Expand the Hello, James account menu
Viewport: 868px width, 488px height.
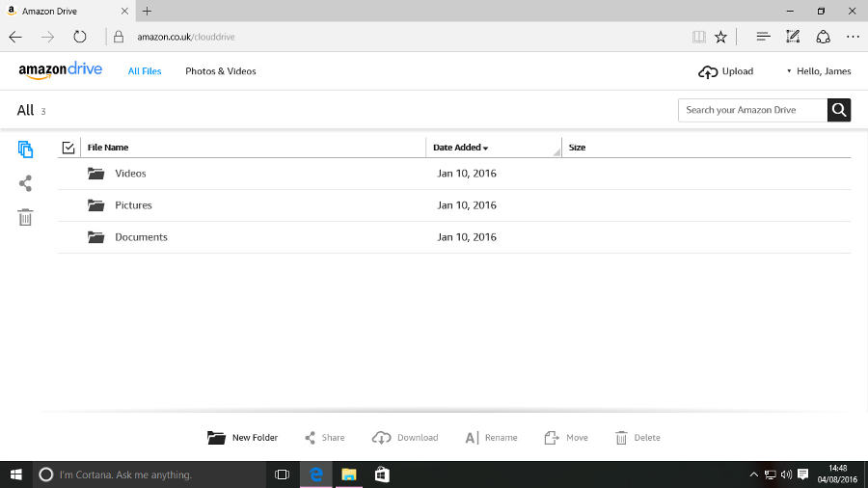tap(819, 71)
